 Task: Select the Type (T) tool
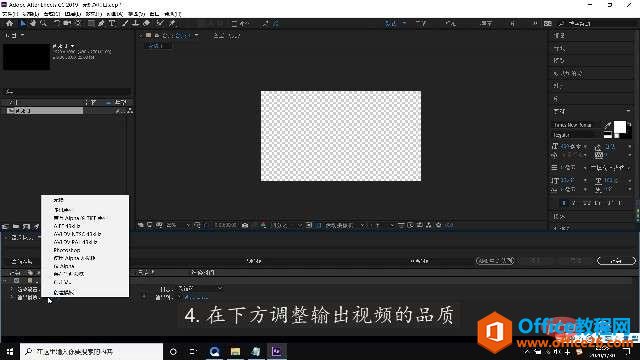[x=112, y=24]
